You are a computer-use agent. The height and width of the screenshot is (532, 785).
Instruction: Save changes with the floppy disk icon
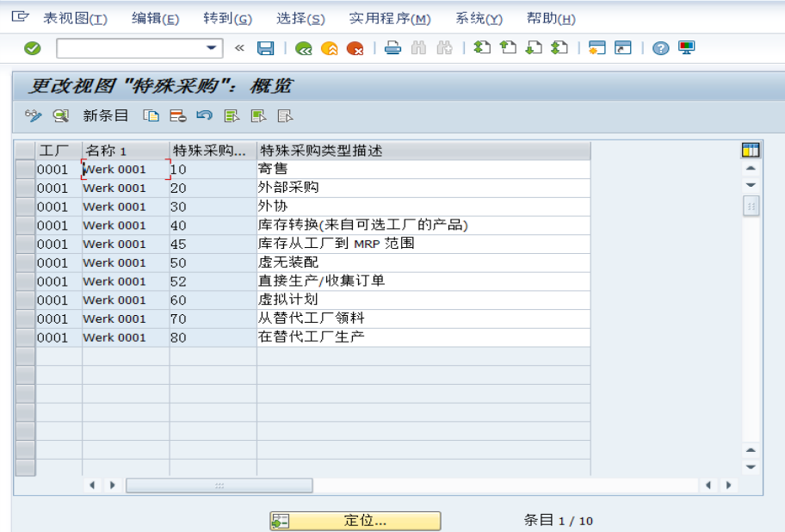[265, 48]
